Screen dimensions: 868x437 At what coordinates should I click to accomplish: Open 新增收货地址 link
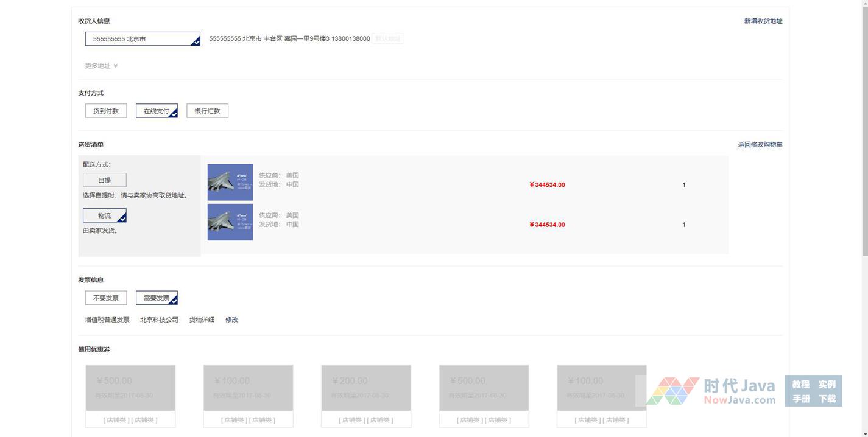click(763, 21)
